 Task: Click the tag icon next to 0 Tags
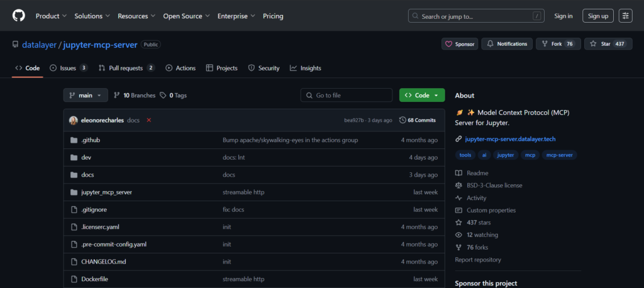(163, 96)
